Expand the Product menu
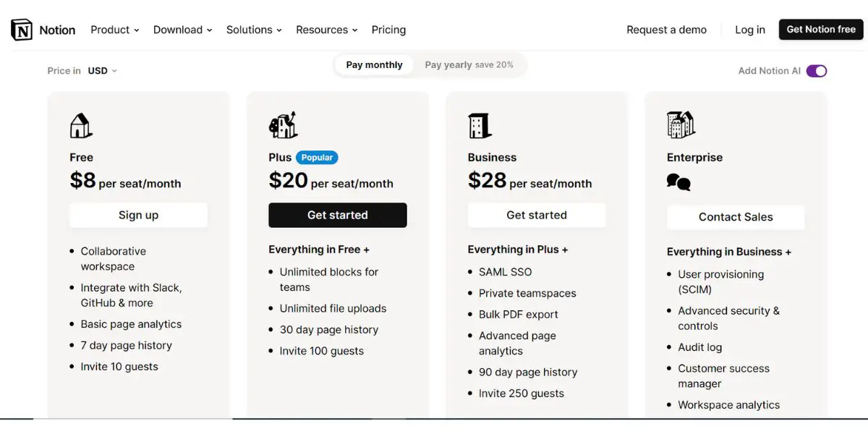This screenshot has width=868, height=434. click(115, 30)
